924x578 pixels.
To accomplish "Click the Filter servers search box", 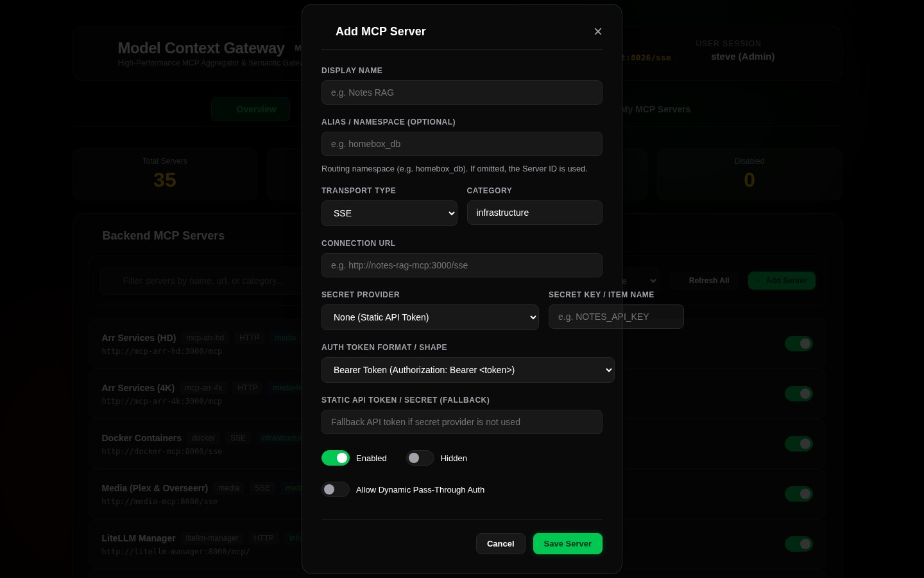I will 201,281.
